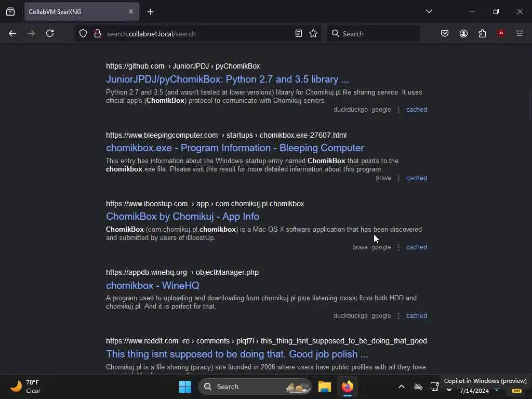
Task: Expand more options dots on iBoostUp result
Action: click(398, 247)
